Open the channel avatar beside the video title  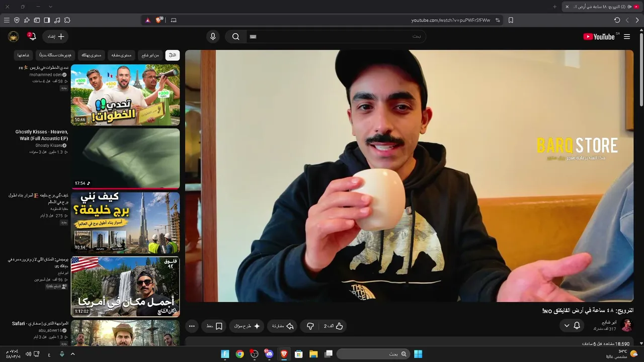pos(626,325)
